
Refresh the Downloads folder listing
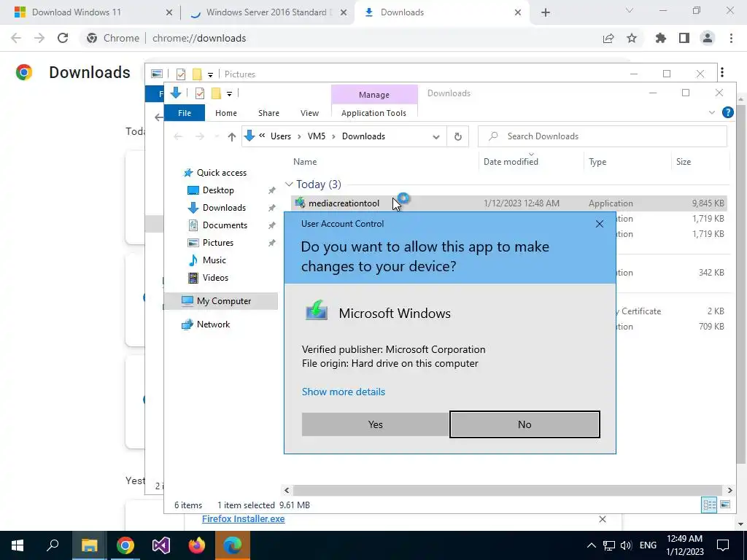point(458,136)
